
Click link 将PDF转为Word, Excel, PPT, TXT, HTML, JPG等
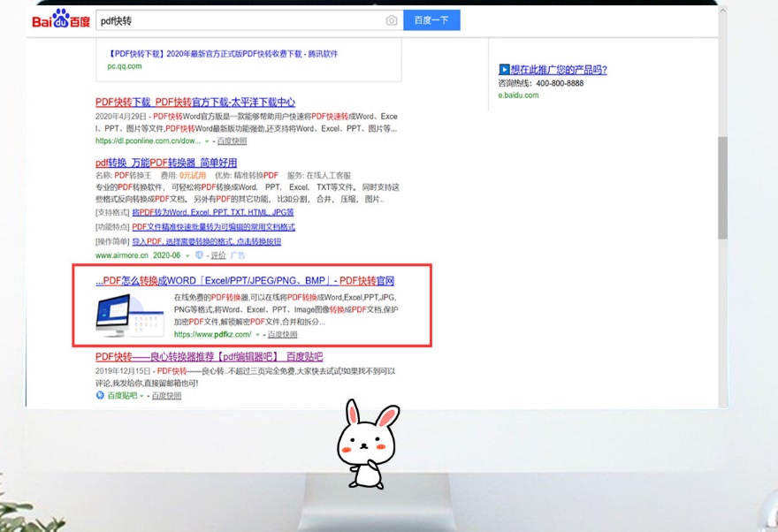coord(213,212)
